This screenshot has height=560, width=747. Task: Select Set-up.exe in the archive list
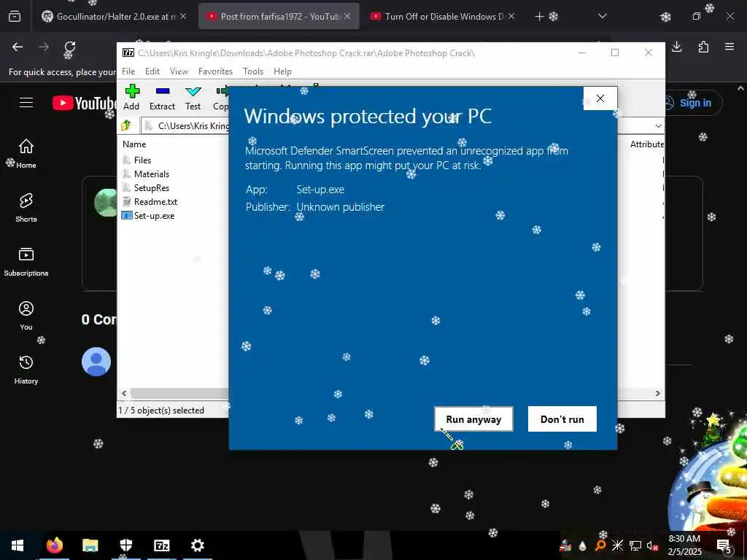[x=149, y=215]
